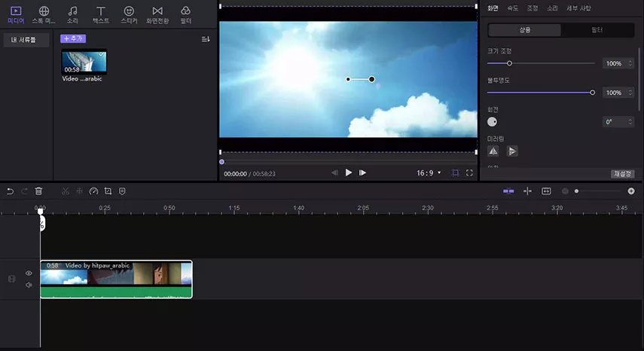Click the video track film icon
This screenshot has width=644, height=351.
(11, 279)
